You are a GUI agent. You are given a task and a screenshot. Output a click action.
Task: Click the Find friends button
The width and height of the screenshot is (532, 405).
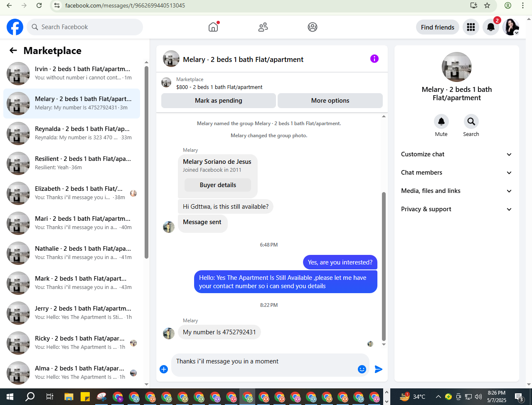[x=438, y=27]
